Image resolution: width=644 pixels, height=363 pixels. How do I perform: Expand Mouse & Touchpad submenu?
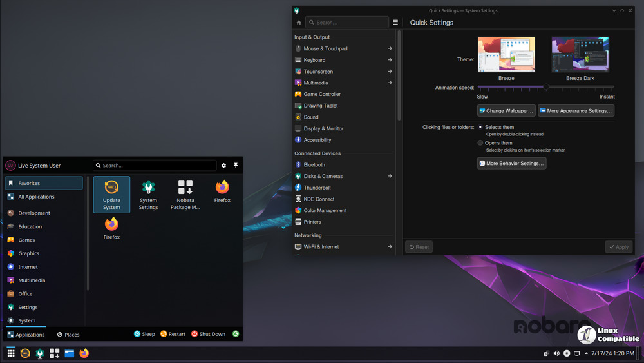point(390,49)
